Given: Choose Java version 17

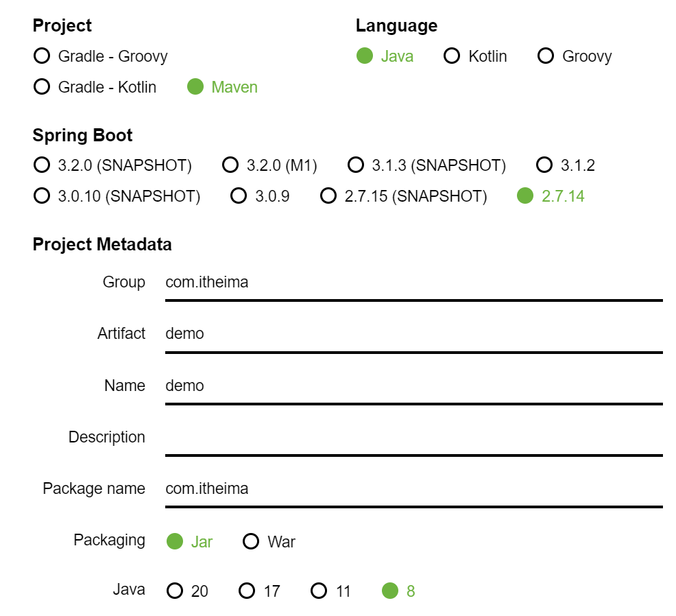Looking at the screenshot, I should point(246,591).
